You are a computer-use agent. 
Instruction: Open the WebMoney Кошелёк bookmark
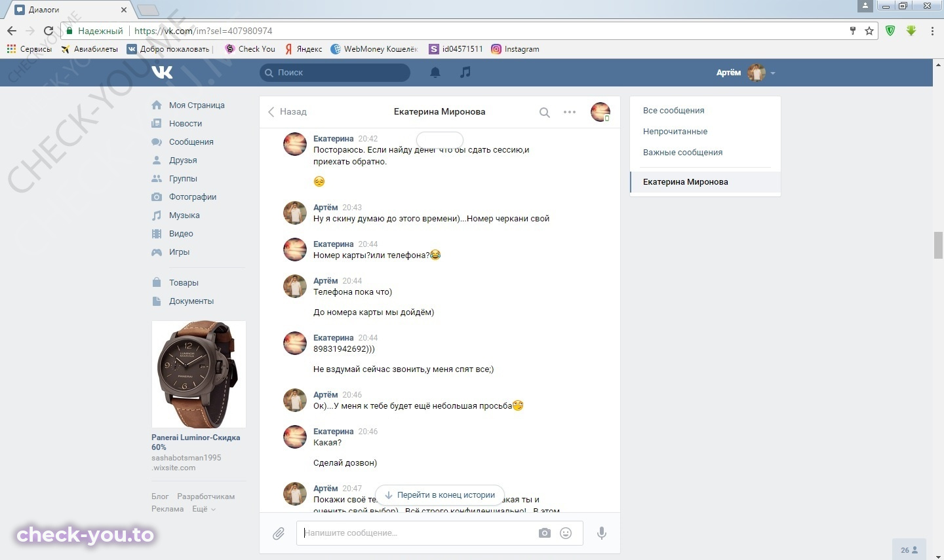click(x=374, y=49)
